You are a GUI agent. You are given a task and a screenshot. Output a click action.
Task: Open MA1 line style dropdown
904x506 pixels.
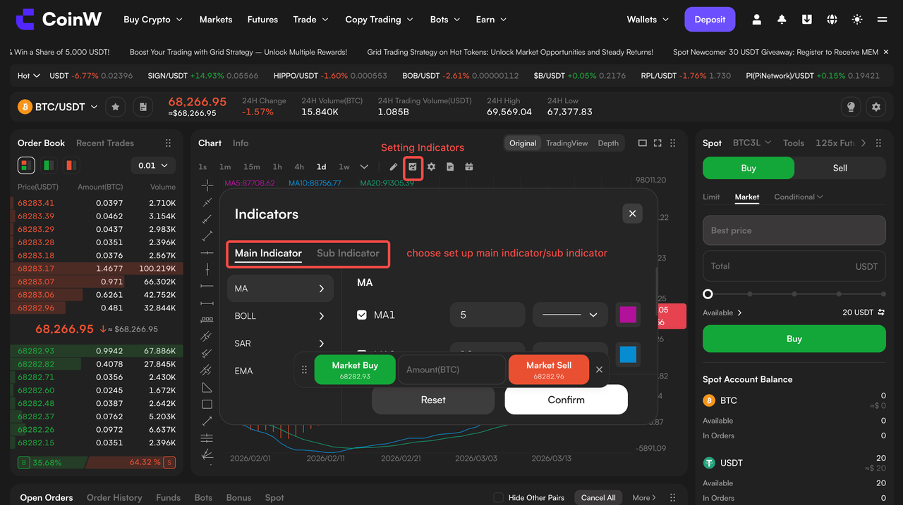pyautogui.click(x=570, y=315)
